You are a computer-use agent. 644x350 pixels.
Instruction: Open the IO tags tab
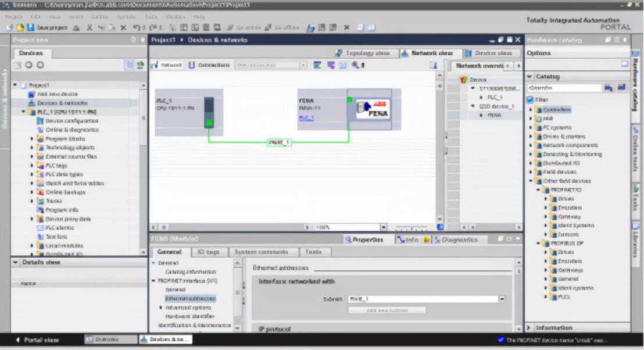(x=209, y=252)
